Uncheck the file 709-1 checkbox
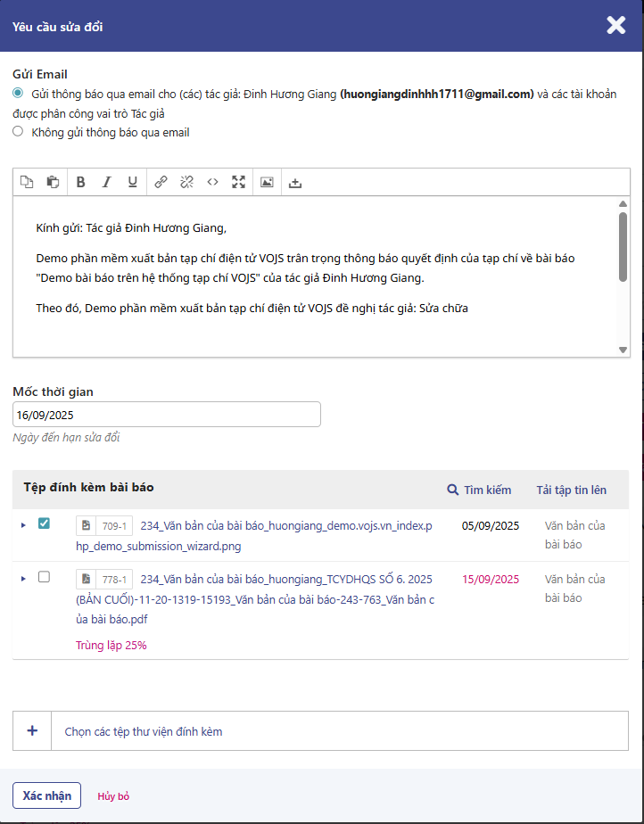 pos(44,524)
